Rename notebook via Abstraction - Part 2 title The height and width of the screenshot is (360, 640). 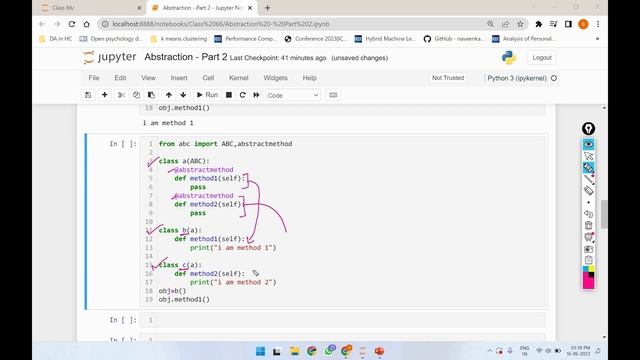(186, 57)
